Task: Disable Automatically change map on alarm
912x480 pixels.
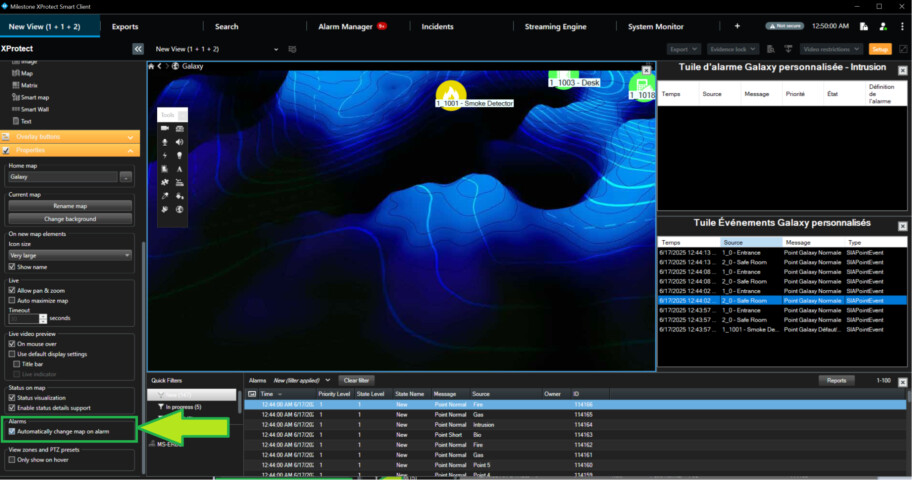Action: click(12, 431)
